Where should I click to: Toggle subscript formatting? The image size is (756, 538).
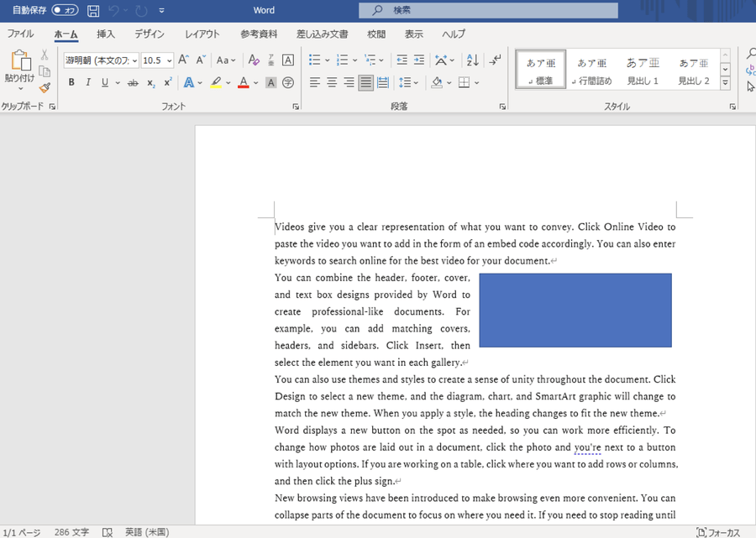click(151, 83)
